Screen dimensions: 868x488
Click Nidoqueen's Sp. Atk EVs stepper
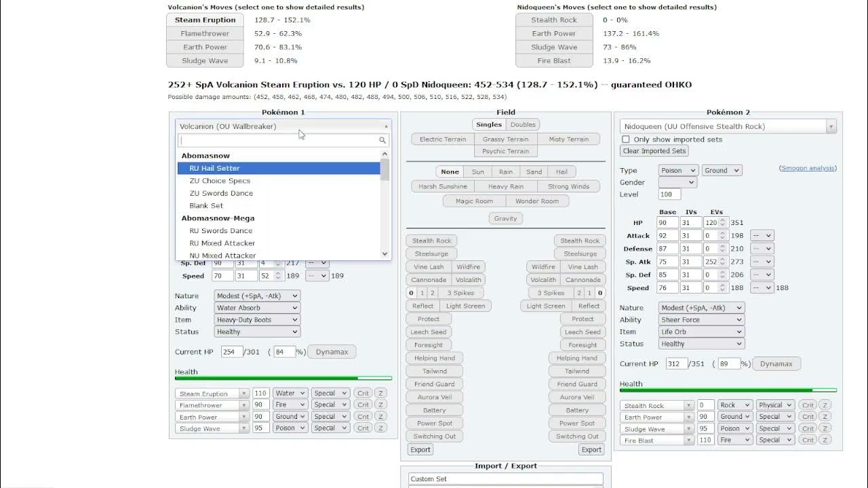coord(717,262)
